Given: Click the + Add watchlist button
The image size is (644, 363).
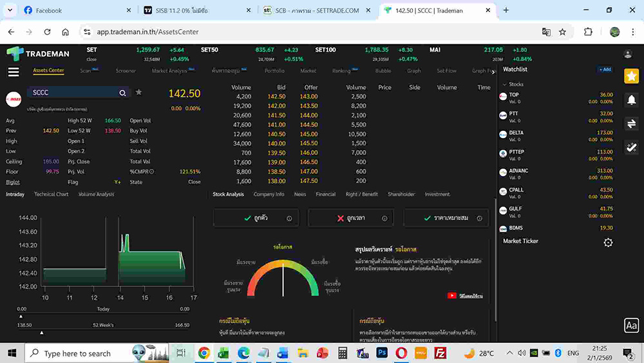Looking at the screenshot, I should tap(605, 70).
